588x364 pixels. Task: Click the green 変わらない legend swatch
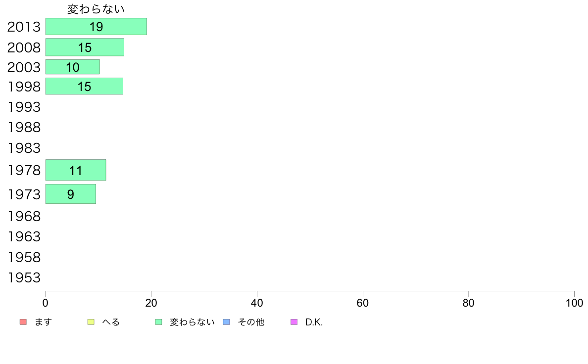158,322
